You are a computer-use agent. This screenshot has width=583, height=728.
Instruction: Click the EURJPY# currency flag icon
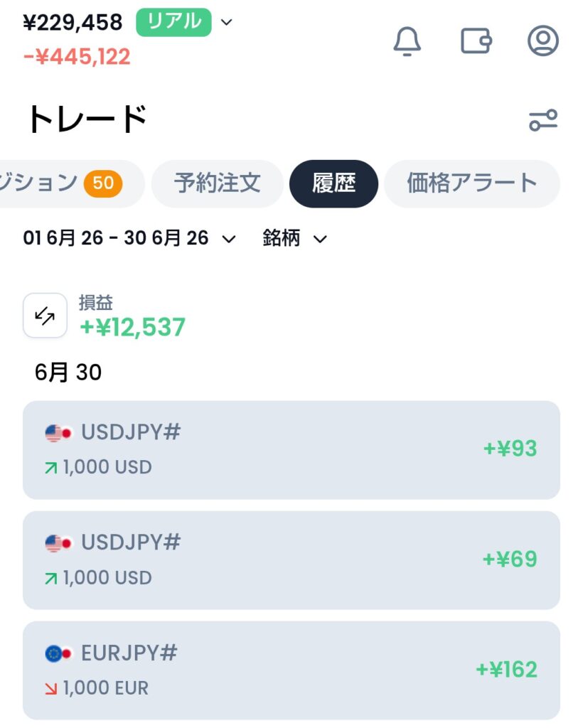59,654
